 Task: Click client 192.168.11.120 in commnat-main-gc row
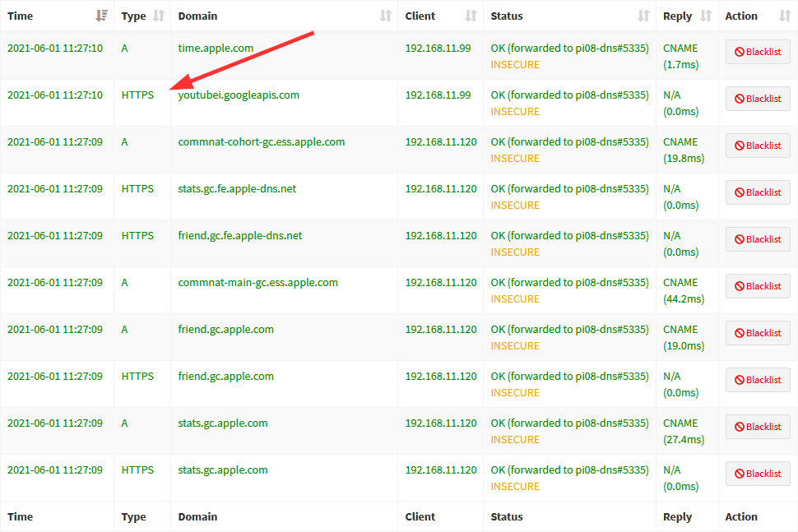(441, 282)
